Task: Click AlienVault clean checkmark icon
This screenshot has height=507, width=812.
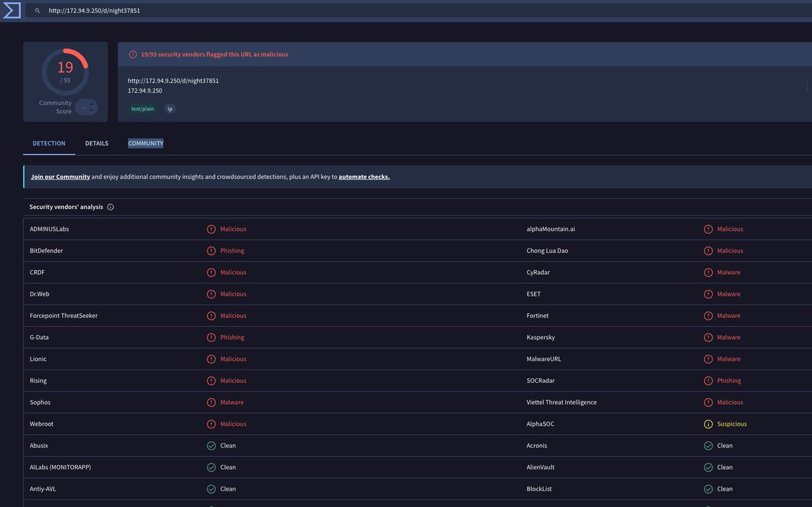Action: point(708,467)
